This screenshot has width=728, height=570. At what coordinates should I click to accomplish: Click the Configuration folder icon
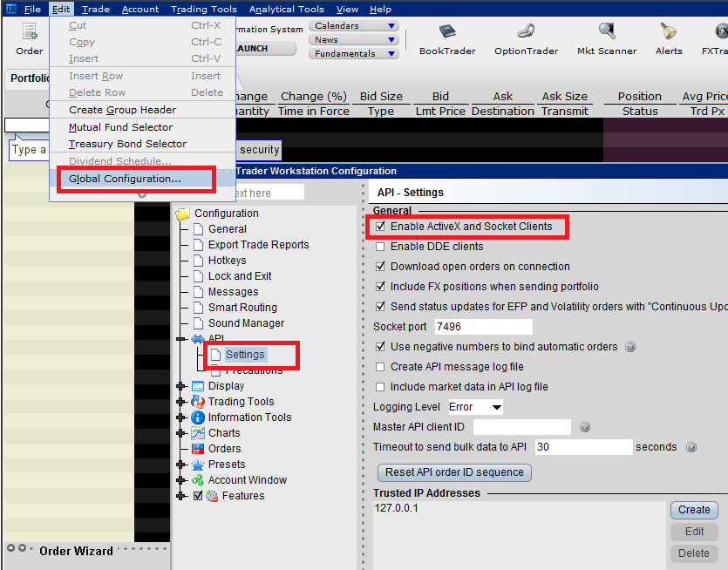(x=183, y=214)
